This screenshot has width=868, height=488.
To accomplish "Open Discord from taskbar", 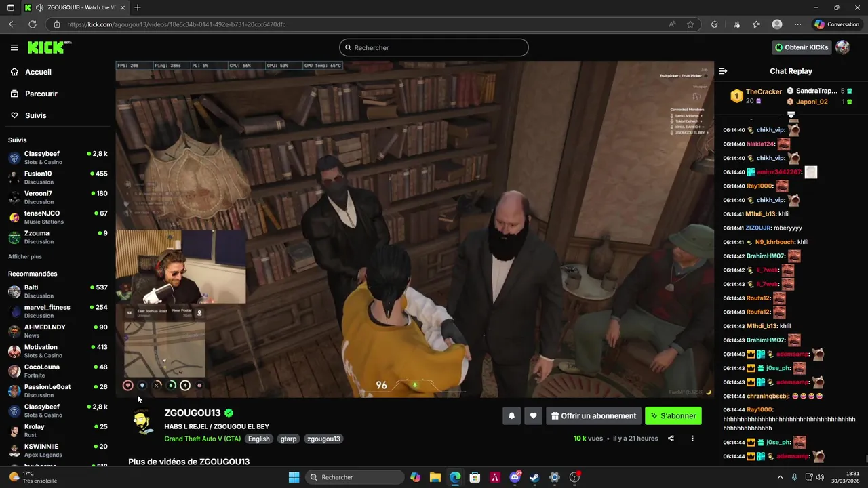I will [x=515, y=477].
